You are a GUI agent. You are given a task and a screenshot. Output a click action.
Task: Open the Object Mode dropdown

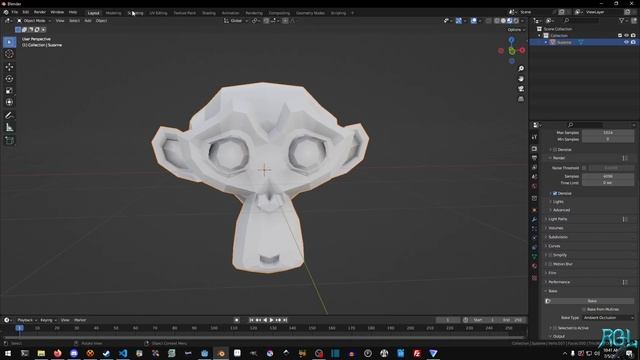tap(34, 20)
